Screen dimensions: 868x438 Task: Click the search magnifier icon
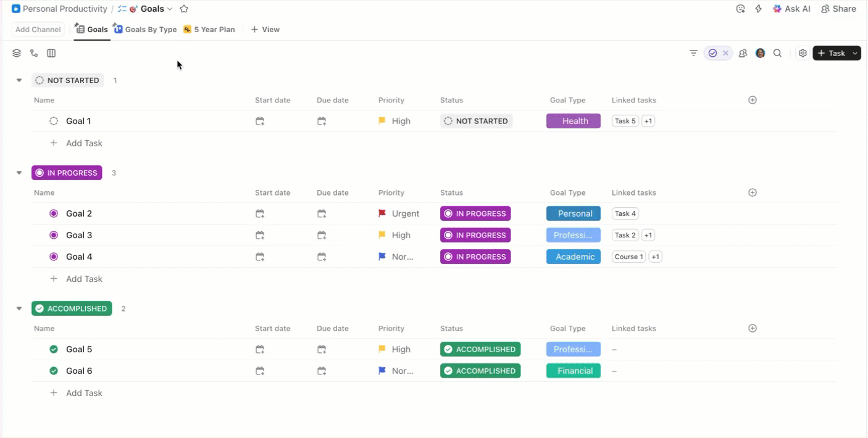778,54
